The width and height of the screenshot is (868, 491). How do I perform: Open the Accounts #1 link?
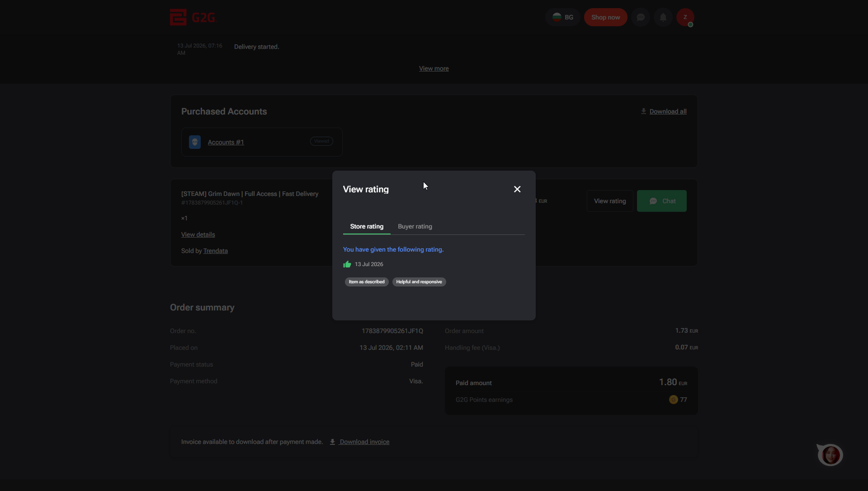pos(226,142)
